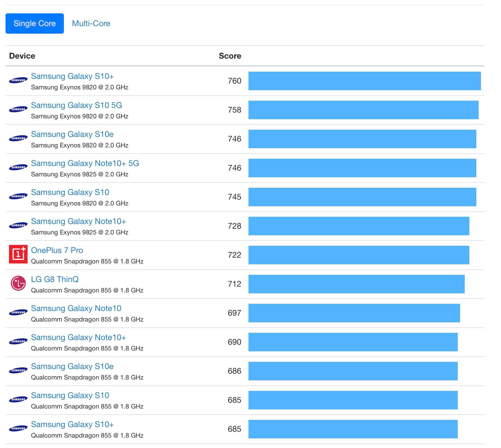Open the Samsung Galaxy Note10 link
This screenshot has height=448, width=501.
76,308
